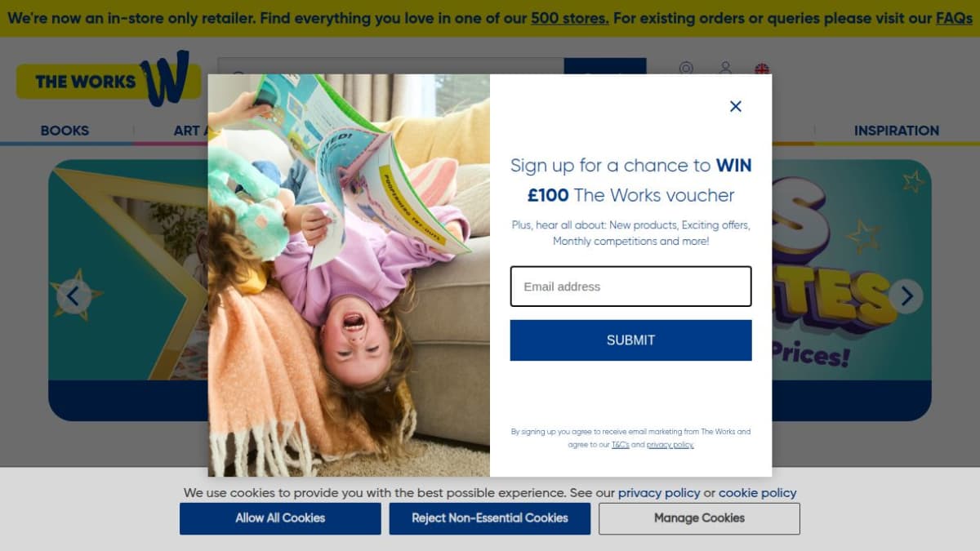Open the 500 stores link
The image size is (980, 551).
pyautogui.click(x=570, y=18)
